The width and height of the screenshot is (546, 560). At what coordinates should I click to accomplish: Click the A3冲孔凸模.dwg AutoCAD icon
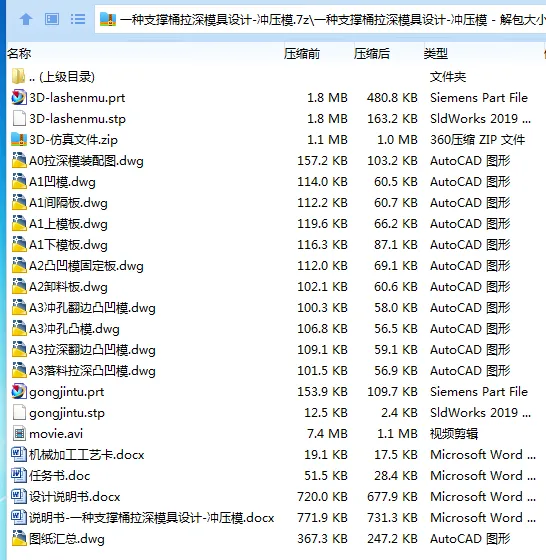click(x=19, y=329)
